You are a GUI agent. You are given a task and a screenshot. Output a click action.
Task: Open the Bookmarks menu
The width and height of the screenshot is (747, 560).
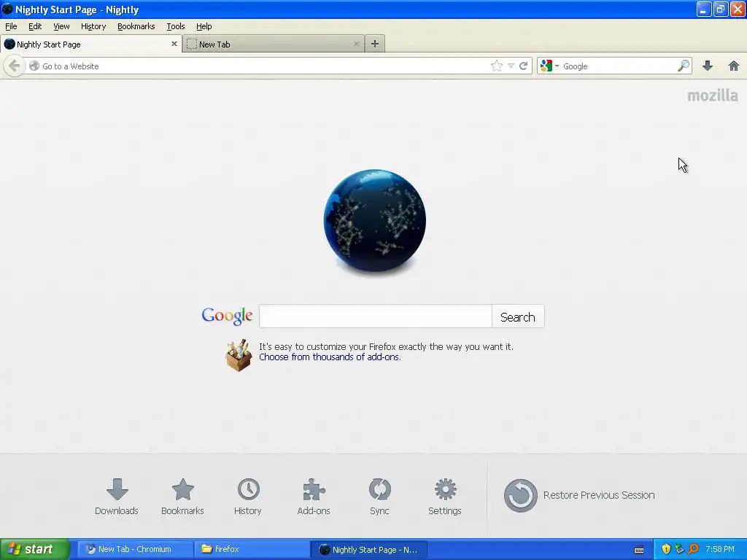pos(136,26)
